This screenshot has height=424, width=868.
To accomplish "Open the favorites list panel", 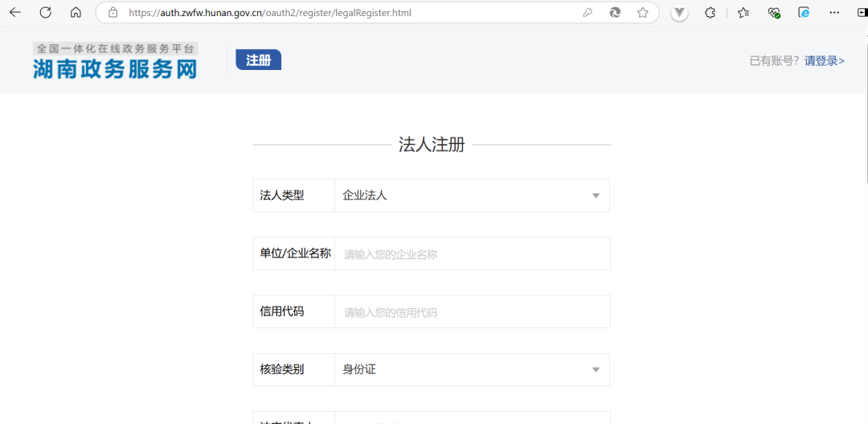I will tap(743, 13).
